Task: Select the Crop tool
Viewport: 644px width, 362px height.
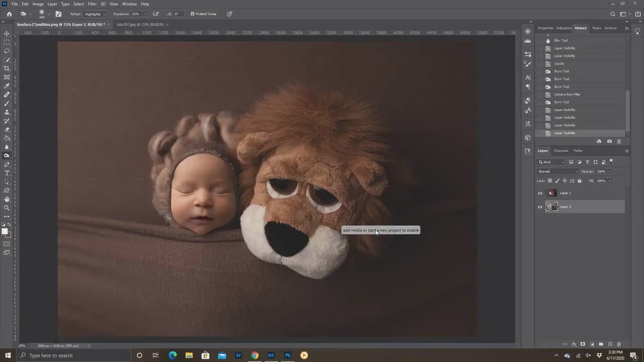Action: [7, 68]
